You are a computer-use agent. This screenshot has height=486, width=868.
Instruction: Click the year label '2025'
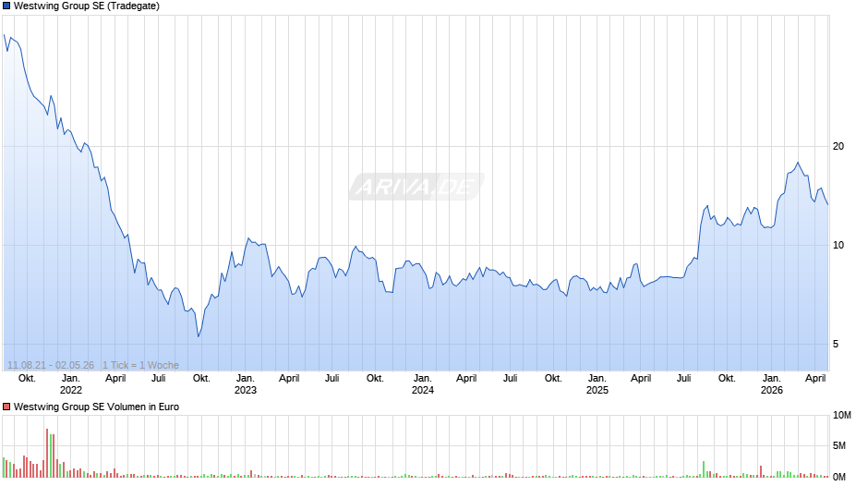tap(597, 390)
